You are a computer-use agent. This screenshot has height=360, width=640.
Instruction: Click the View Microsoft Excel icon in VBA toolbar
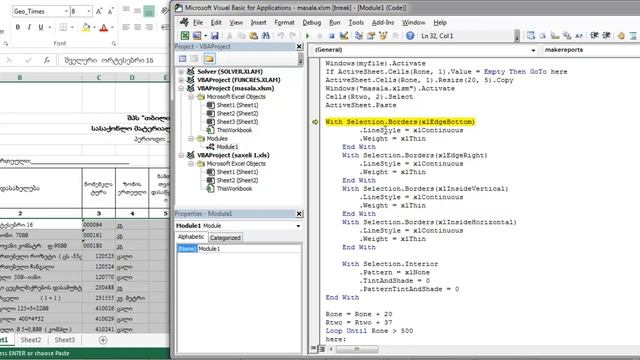185,36
